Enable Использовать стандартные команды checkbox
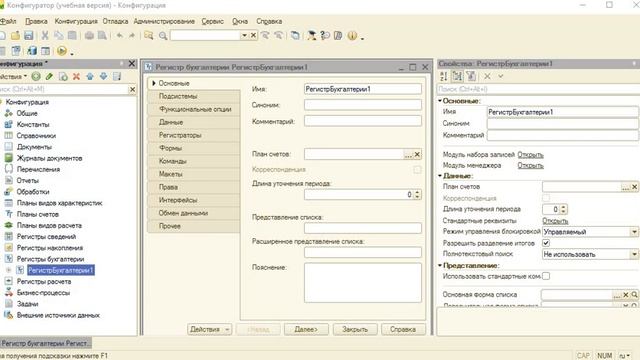This screenshot has width=640, height=360. (x=546, y=276)
